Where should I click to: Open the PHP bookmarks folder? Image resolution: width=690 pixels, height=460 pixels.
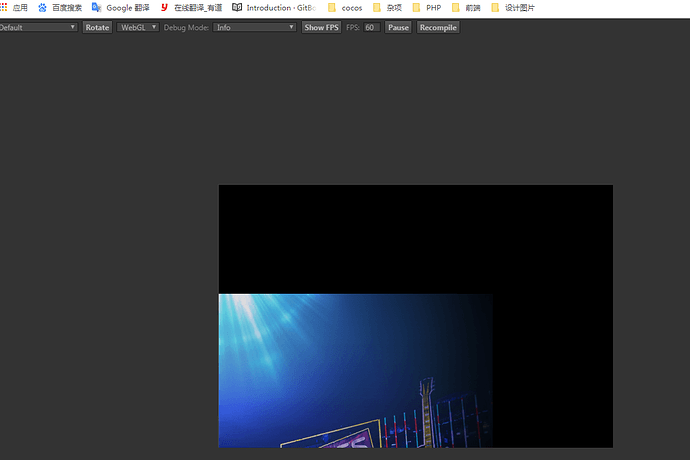coord(427,7)
